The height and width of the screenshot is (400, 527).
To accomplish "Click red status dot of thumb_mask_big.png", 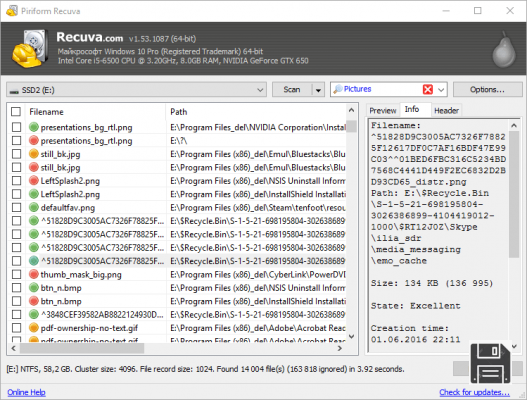I will (x=34, y=274).
